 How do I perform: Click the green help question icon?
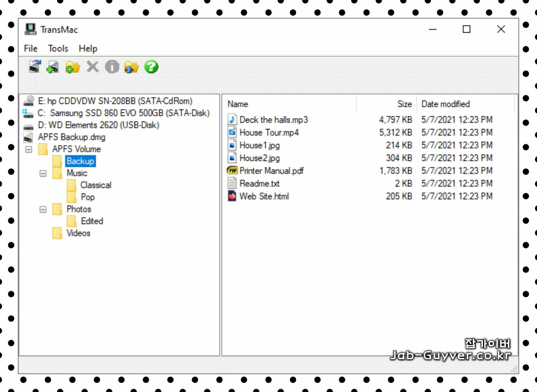[151, 67]
